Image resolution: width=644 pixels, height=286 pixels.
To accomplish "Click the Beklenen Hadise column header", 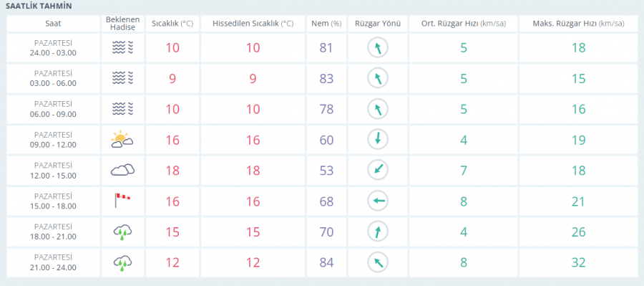I will tap(123, 24).
